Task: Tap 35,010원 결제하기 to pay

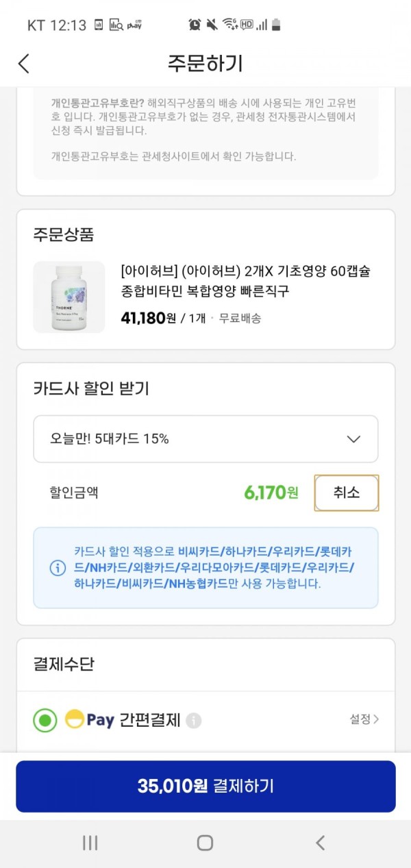Action: tap(206, 786)
